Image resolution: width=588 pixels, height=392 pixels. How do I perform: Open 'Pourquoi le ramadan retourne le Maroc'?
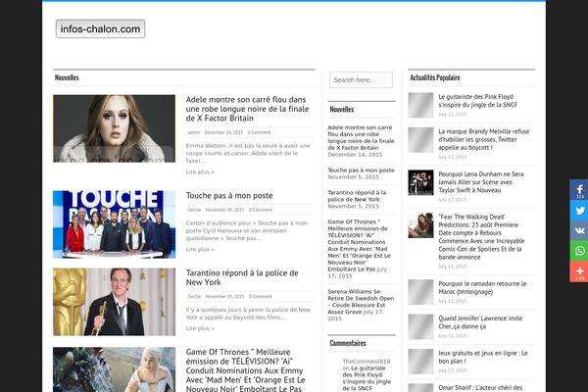coord(482,287)
